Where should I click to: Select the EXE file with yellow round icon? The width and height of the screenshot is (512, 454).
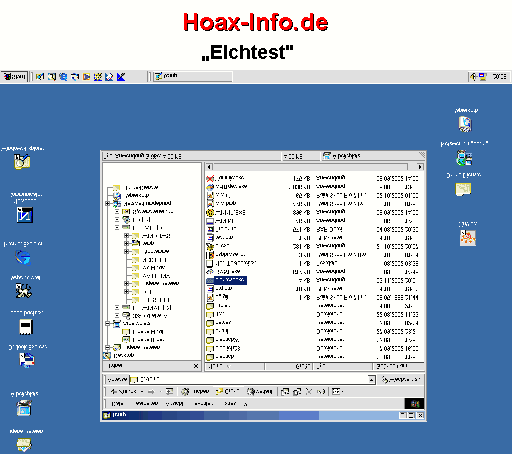click(x=226, y=212)
